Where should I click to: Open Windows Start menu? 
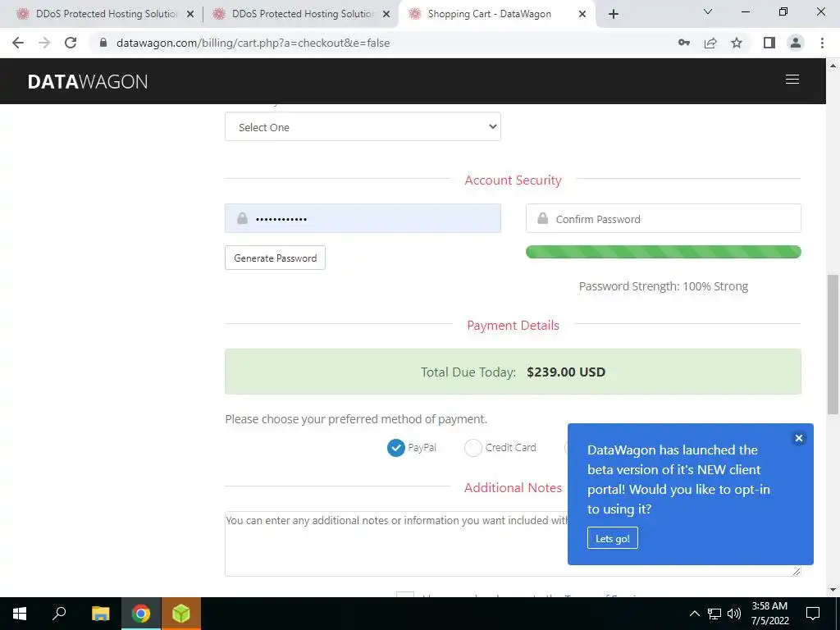coord(20,614)
